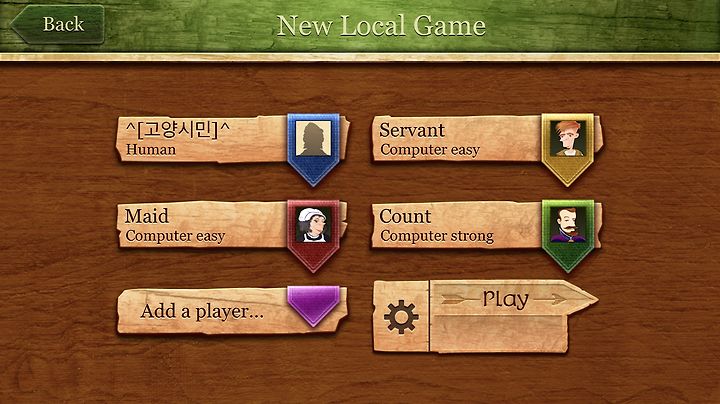Change the Maid's Computer easy difficulty
720x404 pixels.
coord(175,236)
